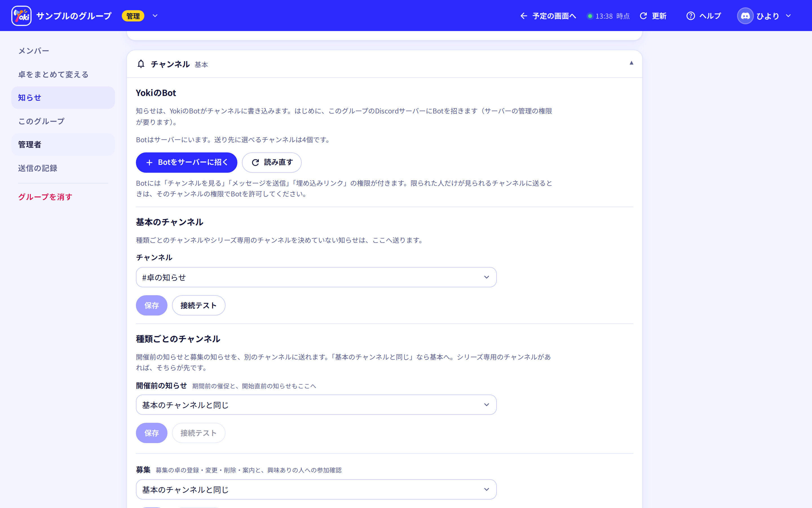Click the Discord avatar icon
The image size is (812, 508).
pos(745,16)
